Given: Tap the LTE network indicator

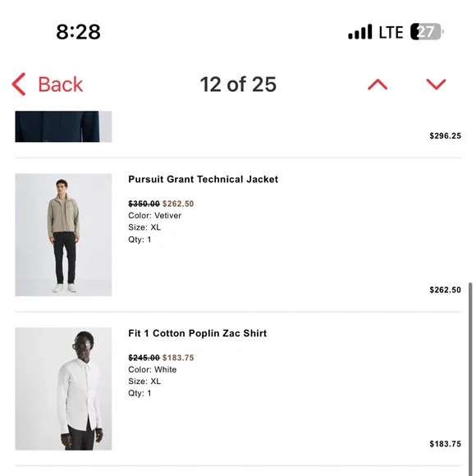Looking at the screenshot, I should pos(391,32).
